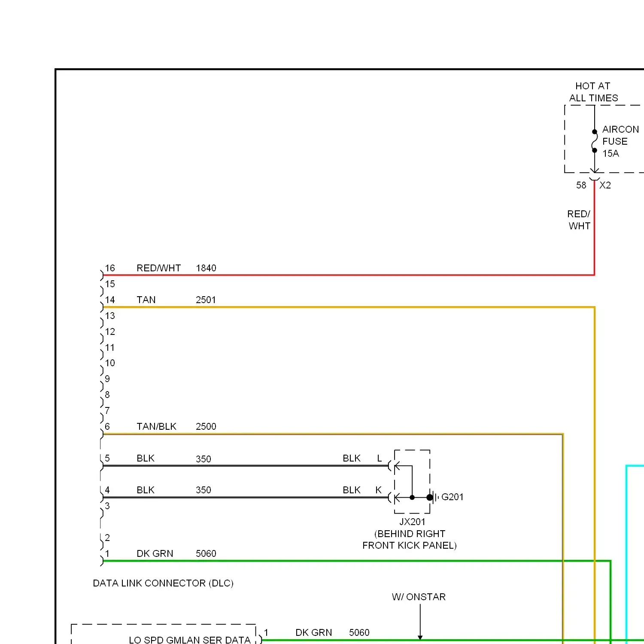644x644 pixels.
Task: Click DLC pin number '3'
Action: [107, 506]
